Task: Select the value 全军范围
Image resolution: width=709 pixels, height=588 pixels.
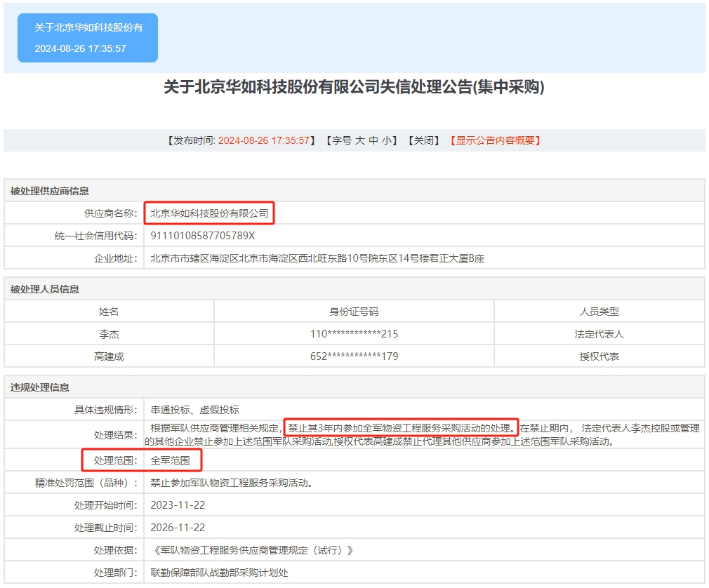Action: pyautogui.click(x=170, y=460)
